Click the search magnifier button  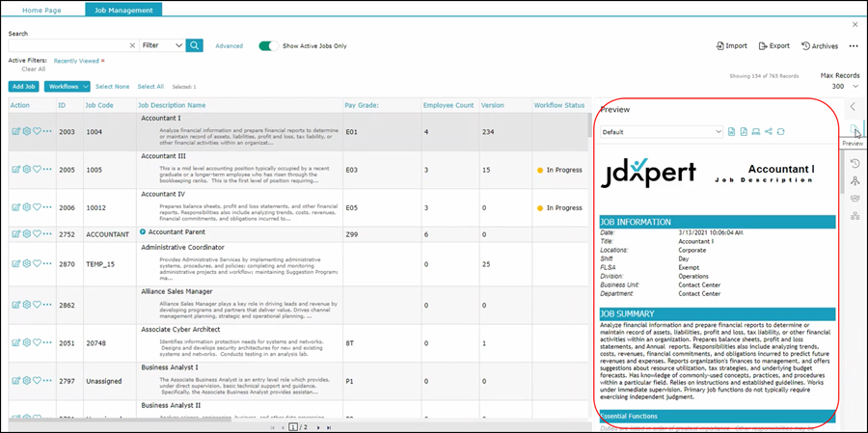pos(195,45)
